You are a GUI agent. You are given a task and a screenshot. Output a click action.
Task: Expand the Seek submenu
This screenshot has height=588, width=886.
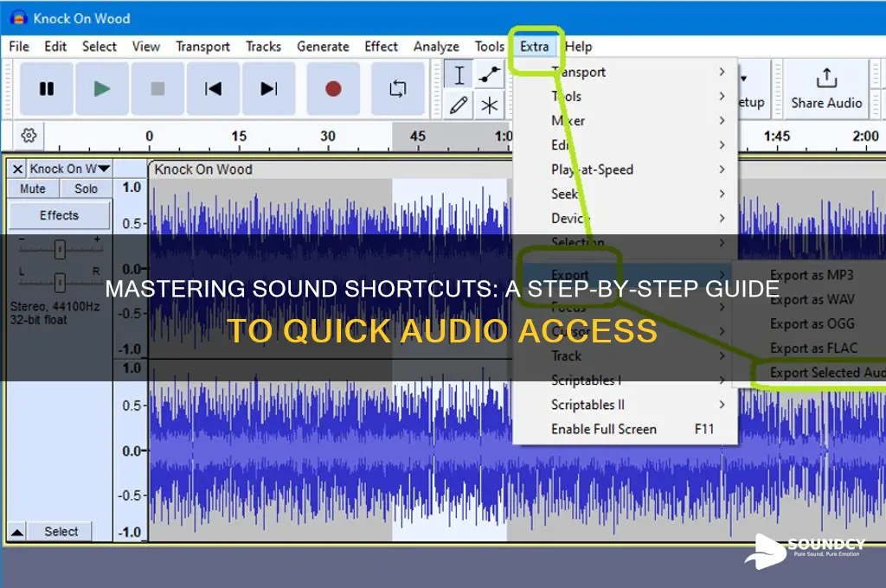pos(625,194)
